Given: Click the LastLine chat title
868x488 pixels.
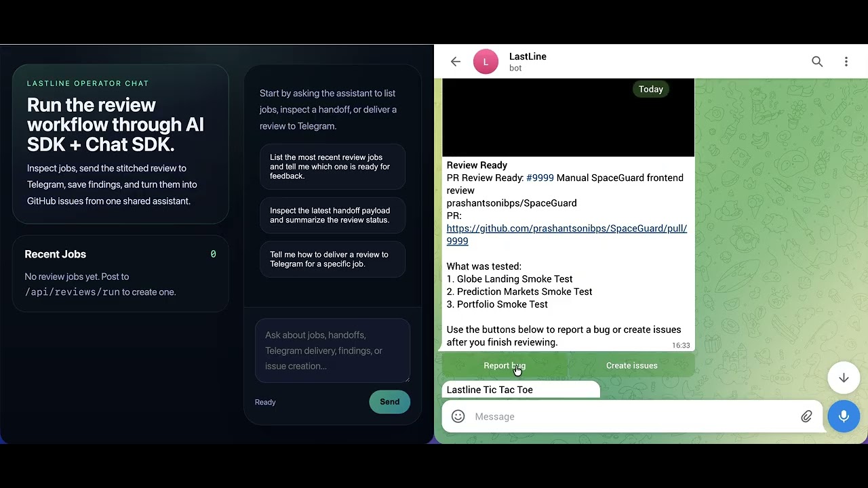Looking at the screenshot, I should [528, 56].
